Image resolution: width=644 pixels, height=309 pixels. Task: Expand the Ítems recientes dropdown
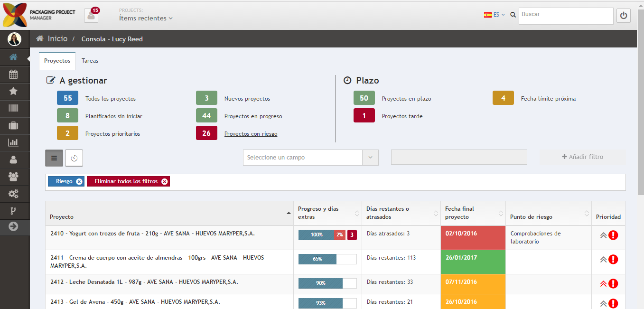pyautogui.click(x=145, y=18)
